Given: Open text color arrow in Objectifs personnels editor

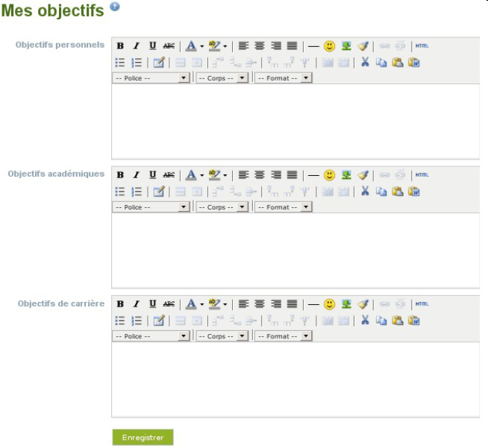Looking at the screenshot, I should point(201,46).
